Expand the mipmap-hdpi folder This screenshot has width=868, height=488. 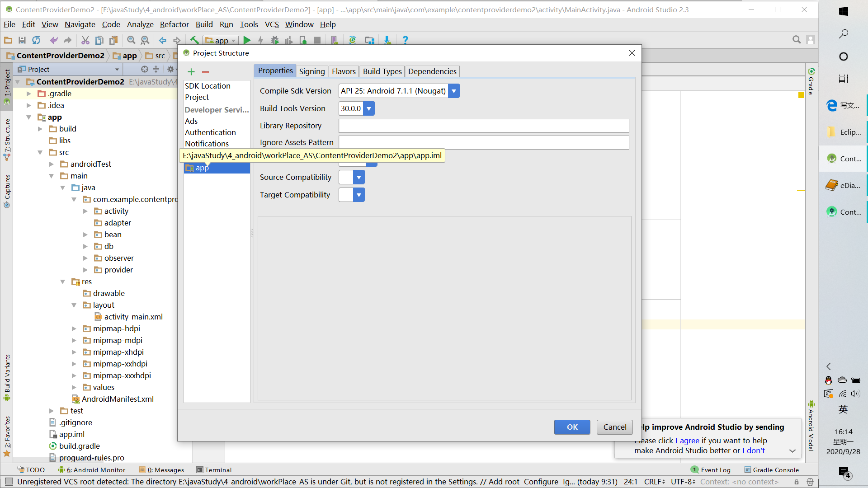[x=74, y=328]
